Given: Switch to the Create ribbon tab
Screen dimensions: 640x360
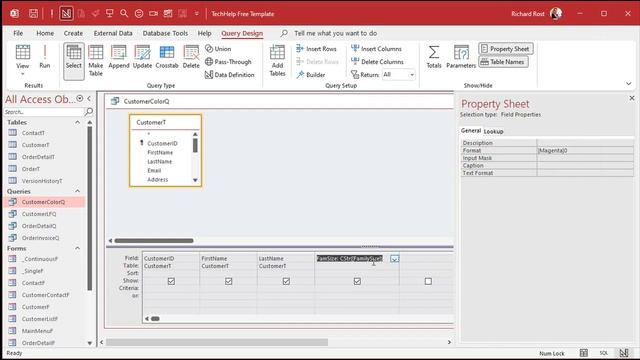Looking at the screenshot, I should 73,33.
